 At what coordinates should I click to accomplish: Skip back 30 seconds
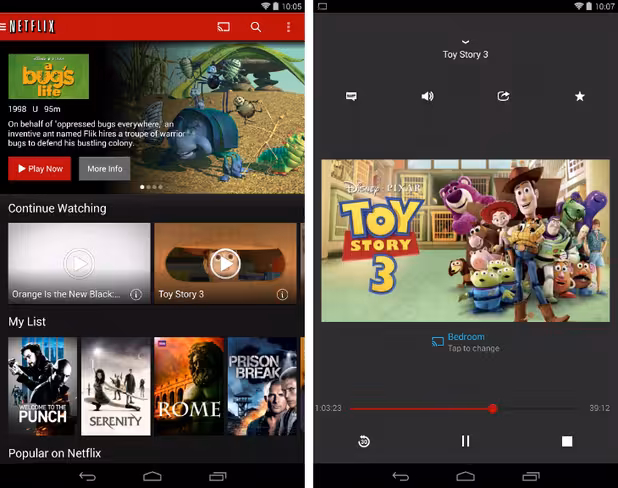[364, 441]
